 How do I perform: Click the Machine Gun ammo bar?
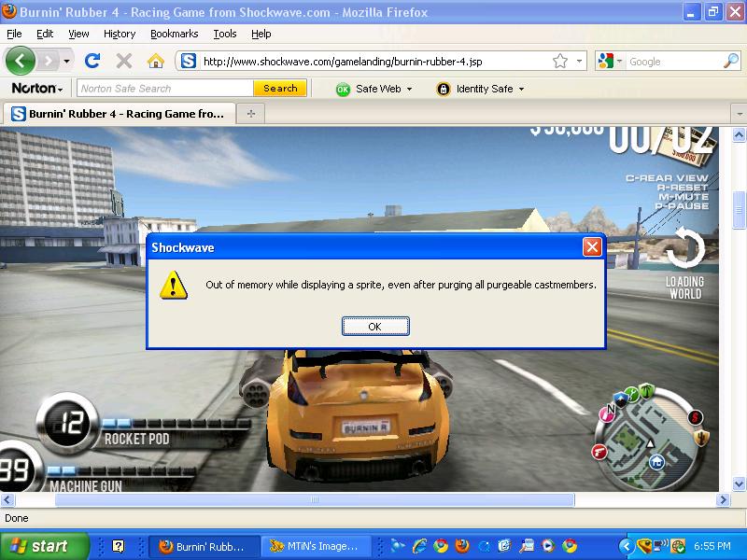[x=121, y=470]
